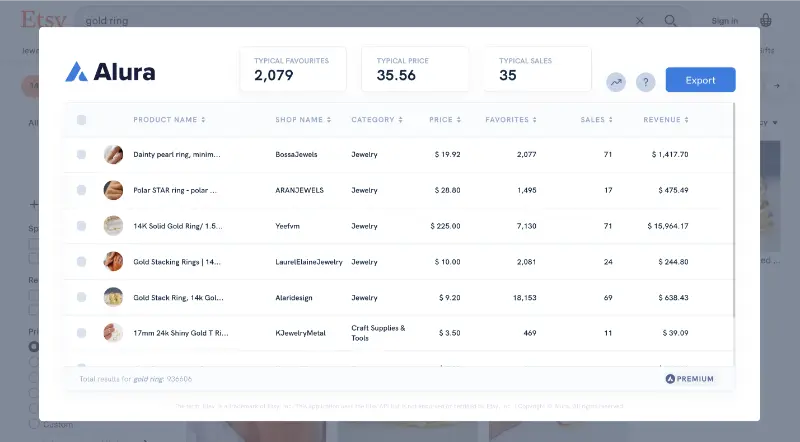Click the Alura logo

pyautogui.click(x=110, y=72)
